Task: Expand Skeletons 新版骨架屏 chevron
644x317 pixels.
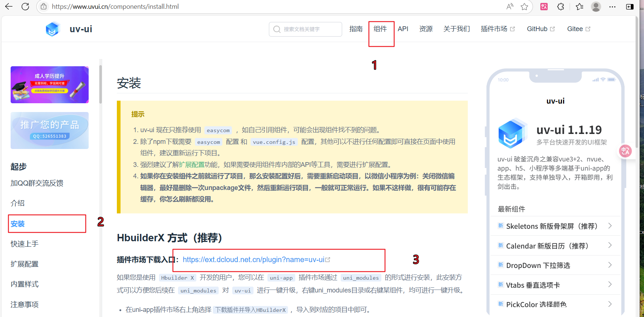Action: pyautogui.click(x=610, y=226)
